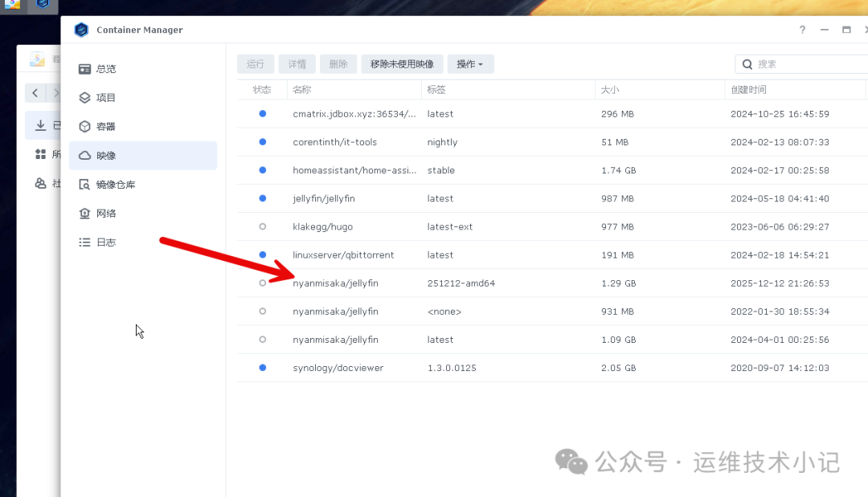Select the homeassistant/home-assi... image row
This screenshot has width=868, height=497.
(x=552, y=170)
